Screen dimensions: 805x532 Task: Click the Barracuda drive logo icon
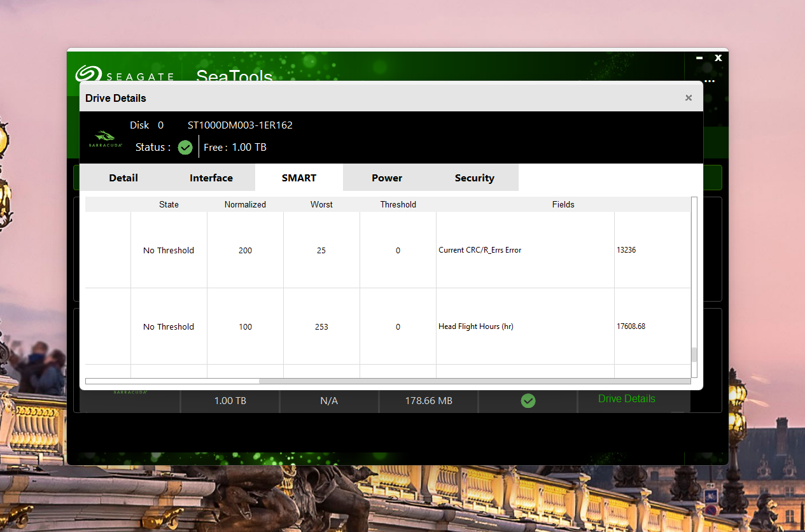(105, 138)
